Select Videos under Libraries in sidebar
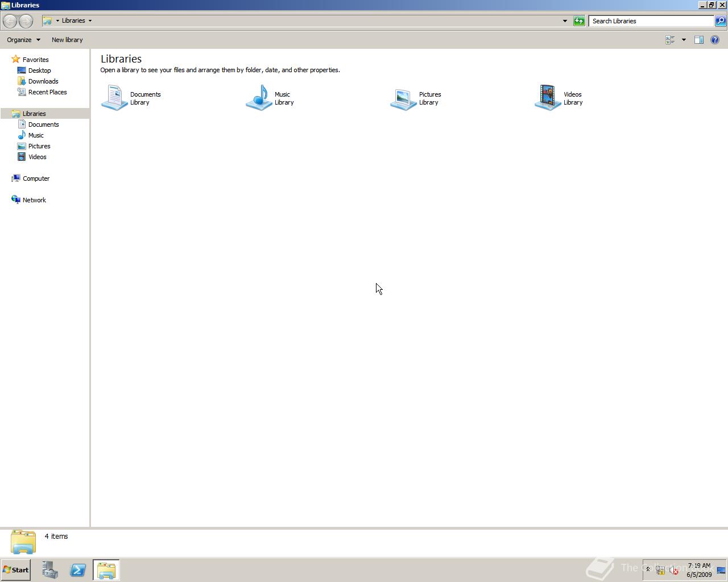Image resolution: width=728 pixels, height=582 pixels. [x=37, y=157]
